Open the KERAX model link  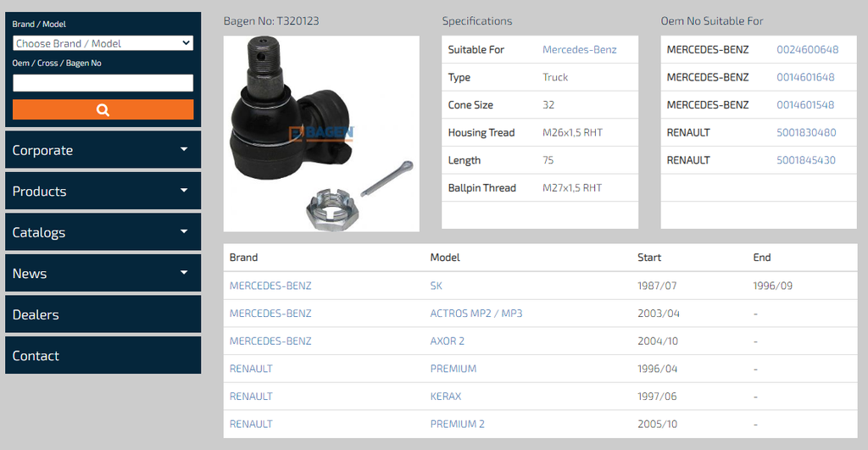[x=446, y=397]
